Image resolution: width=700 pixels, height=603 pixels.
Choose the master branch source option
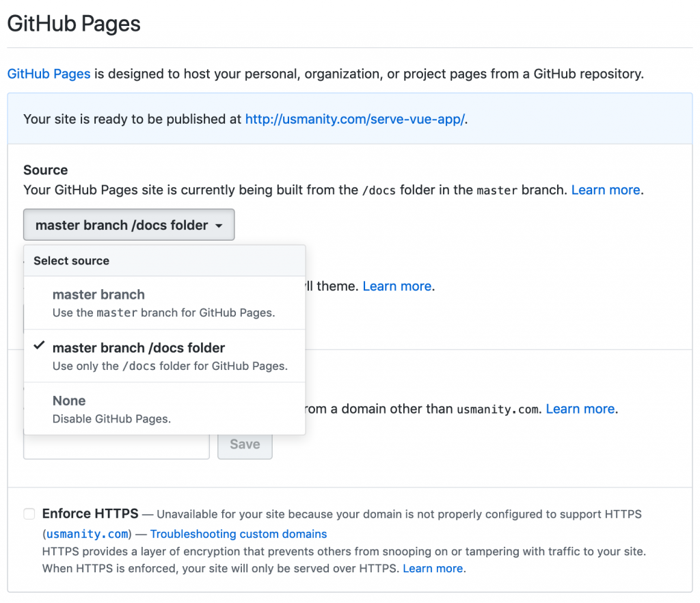tap(164, 303)
